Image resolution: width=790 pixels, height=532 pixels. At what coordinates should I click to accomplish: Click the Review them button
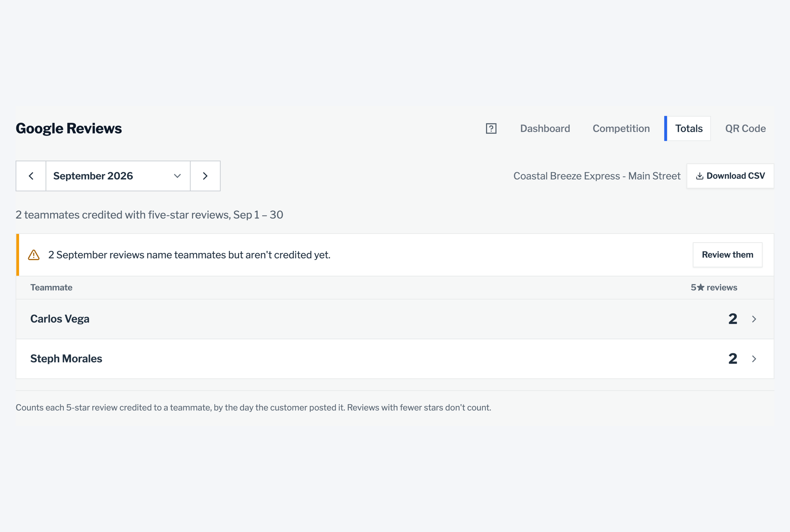728,255
